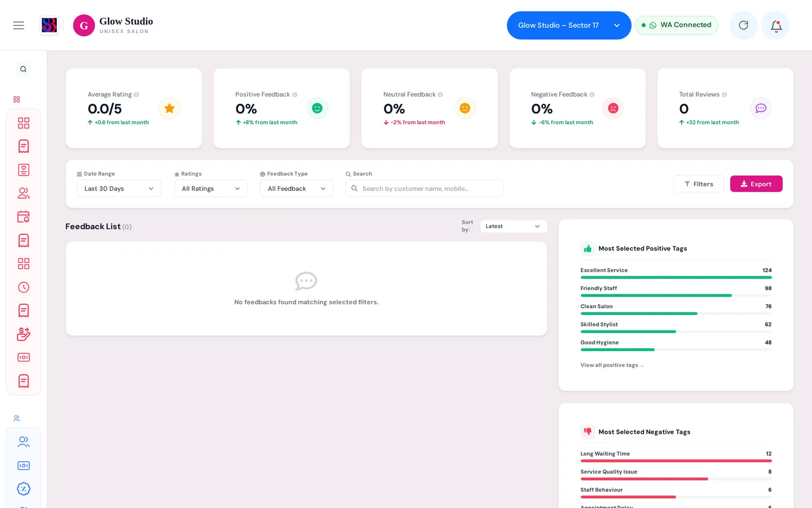
Task: Open the hamburger menu in the header
Action: click(x=19, y=25)
